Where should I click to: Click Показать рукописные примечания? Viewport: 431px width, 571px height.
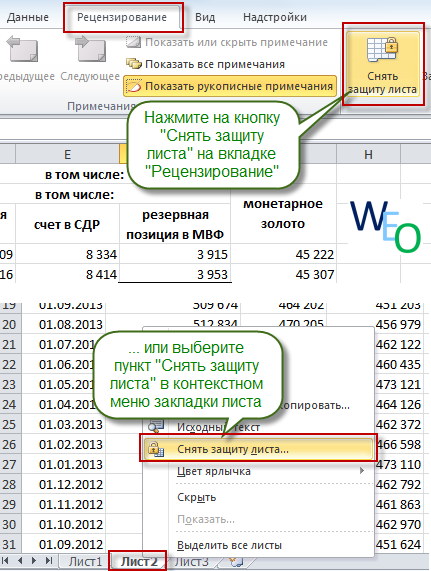(230, 86)
